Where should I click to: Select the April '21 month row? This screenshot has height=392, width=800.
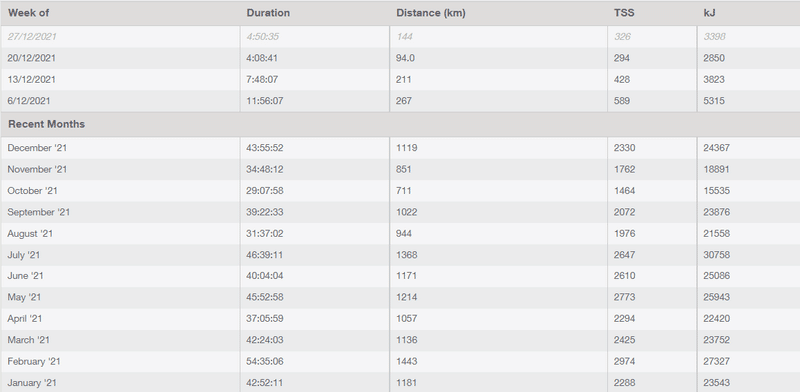(x=400, y=318)
